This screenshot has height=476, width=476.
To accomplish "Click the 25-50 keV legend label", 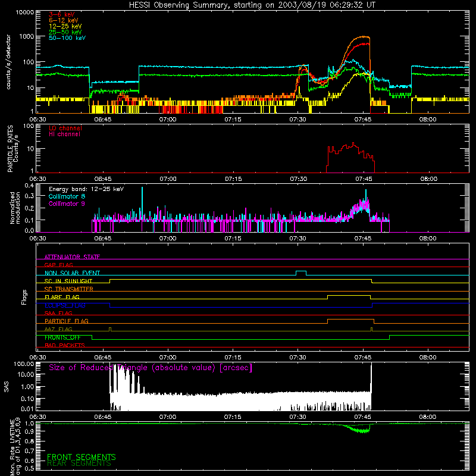I will click(x=65, y=32).
